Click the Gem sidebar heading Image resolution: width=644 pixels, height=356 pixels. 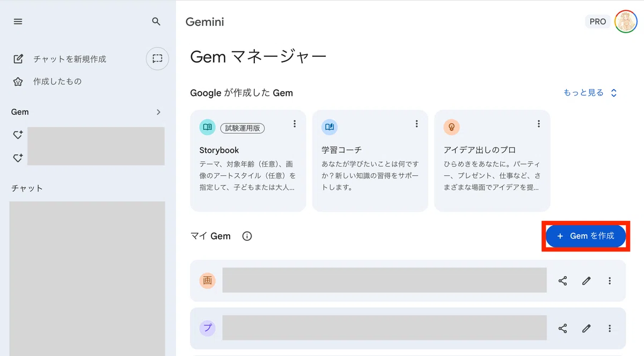click(20, 112)
